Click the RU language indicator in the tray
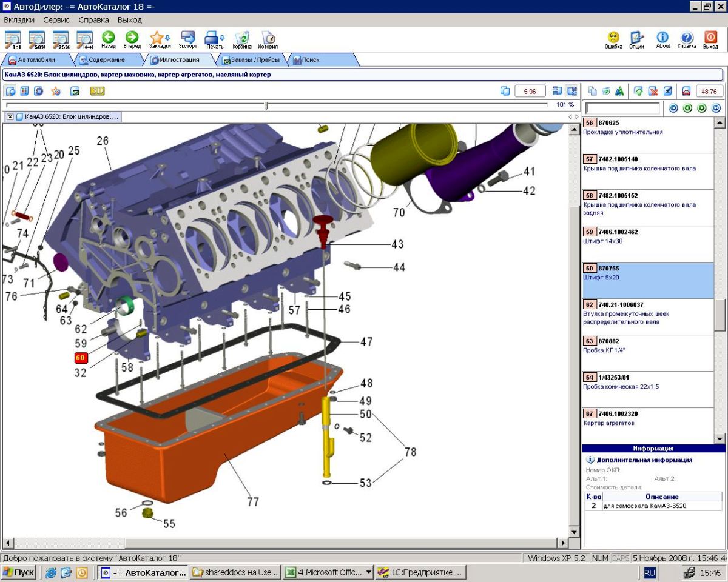This screenshot has width=728, height=582. (x=650, y=572)
